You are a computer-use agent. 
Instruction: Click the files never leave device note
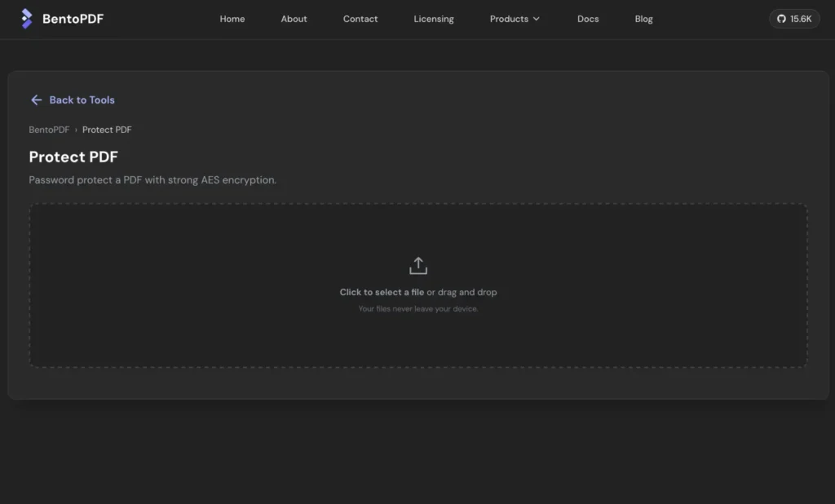click(x=418, y=308)
